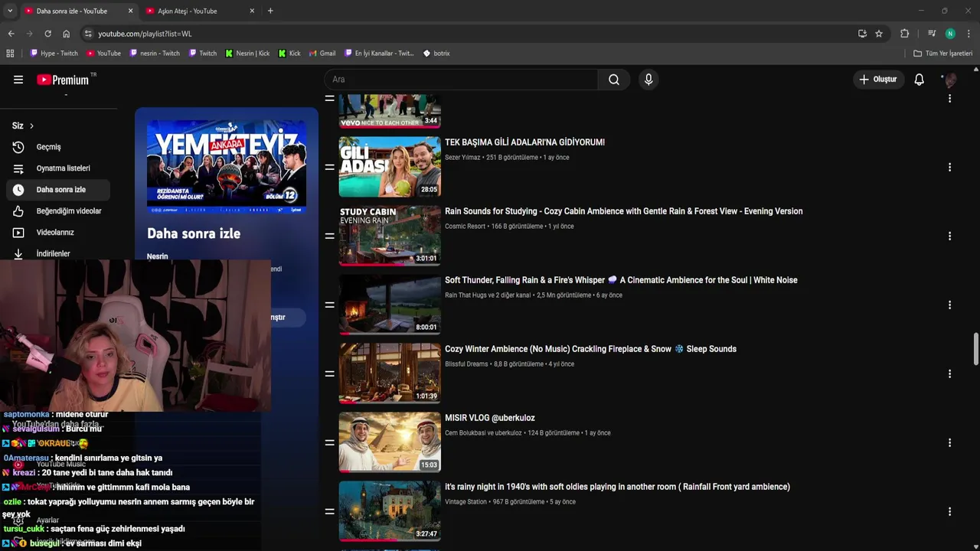Image resolution: width=980 pixels, height=551 pixels.
Task: Open the YEMEKTEYİZ playlist cover thumbnail
Action: [227, 166]
